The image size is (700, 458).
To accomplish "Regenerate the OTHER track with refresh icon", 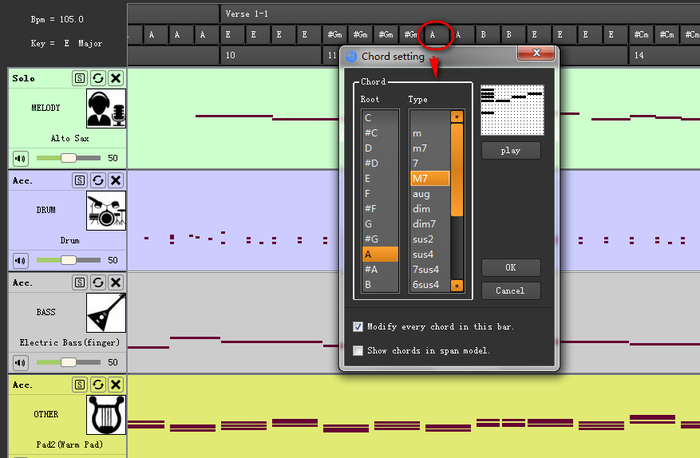I will [x=98, y=385].
